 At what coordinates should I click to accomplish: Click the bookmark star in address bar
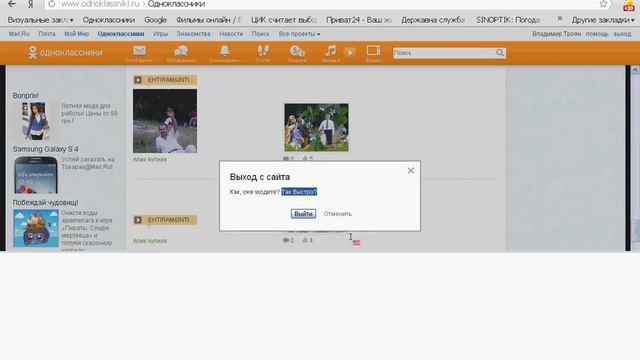[603, 4]
